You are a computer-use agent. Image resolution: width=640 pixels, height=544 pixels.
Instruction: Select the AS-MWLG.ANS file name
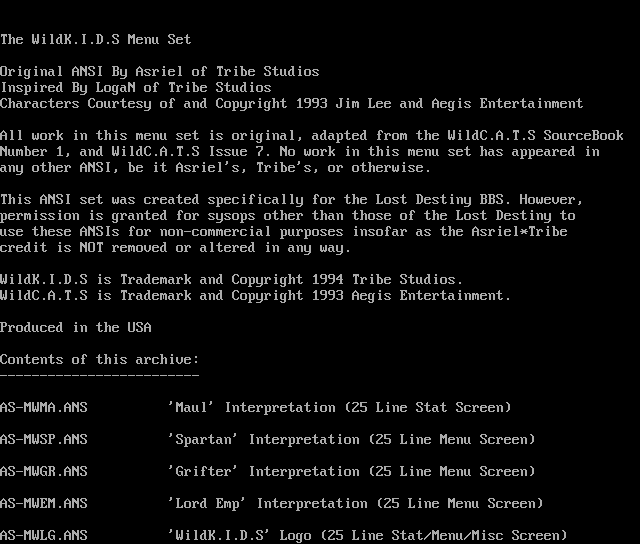[x=44, y=536]
